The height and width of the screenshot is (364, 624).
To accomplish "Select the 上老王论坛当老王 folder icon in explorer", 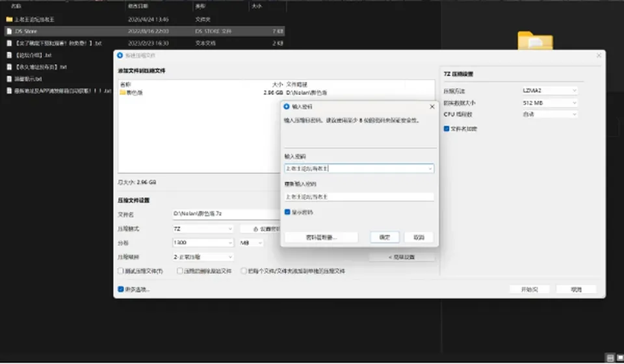I will coord(9,19).
